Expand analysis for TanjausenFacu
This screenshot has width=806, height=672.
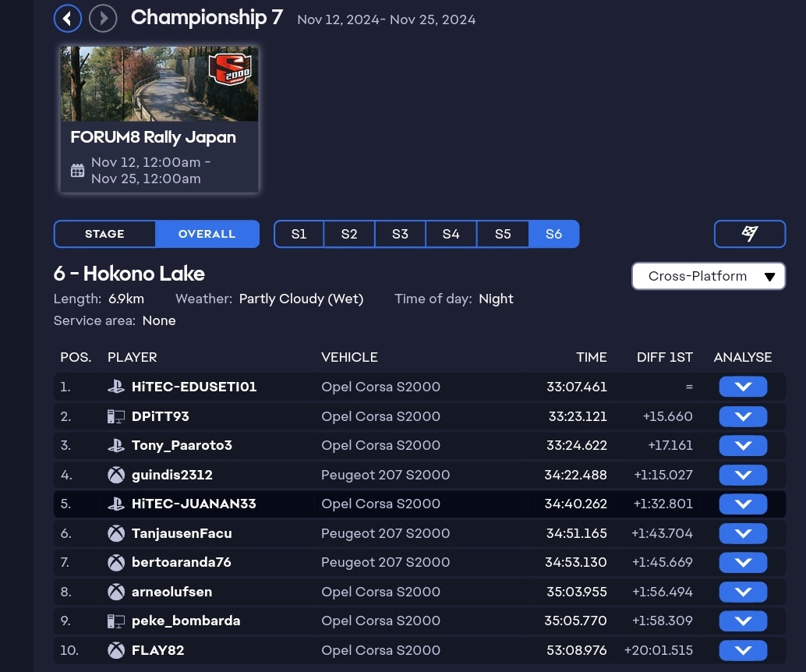tap(743, 534)
